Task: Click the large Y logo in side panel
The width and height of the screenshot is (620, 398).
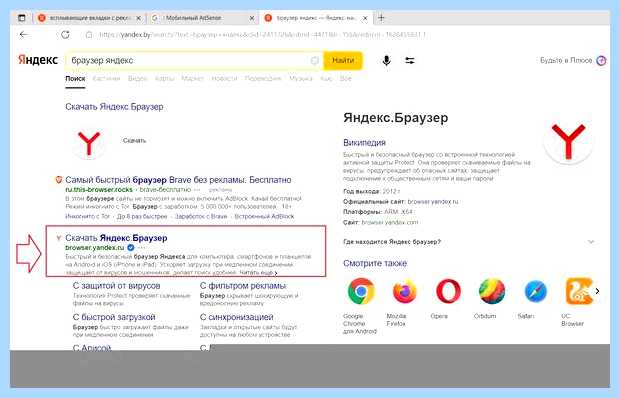Action: coord(568,141)
